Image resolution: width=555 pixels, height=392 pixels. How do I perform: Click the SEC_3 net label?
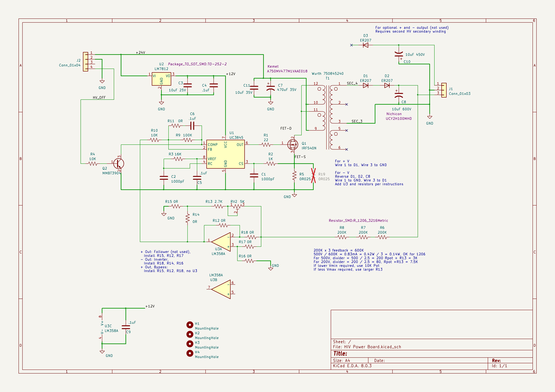pyautogui.click(x=357, y=121)
